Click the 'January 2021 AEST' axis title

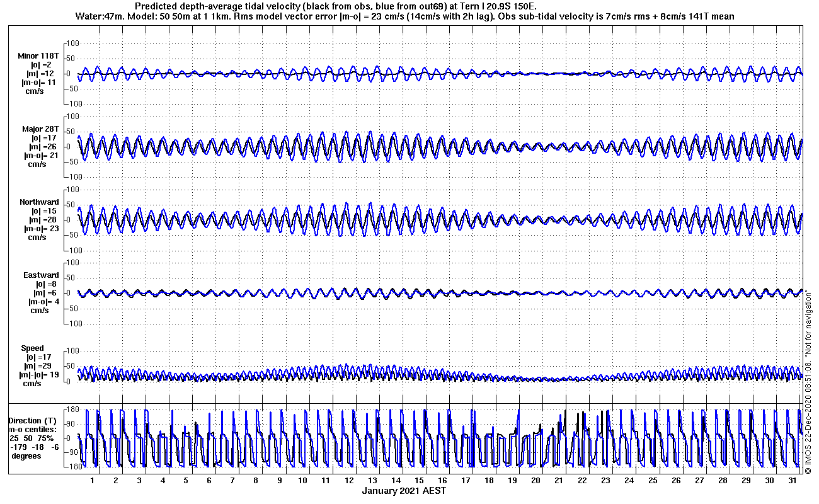[404, 490]
